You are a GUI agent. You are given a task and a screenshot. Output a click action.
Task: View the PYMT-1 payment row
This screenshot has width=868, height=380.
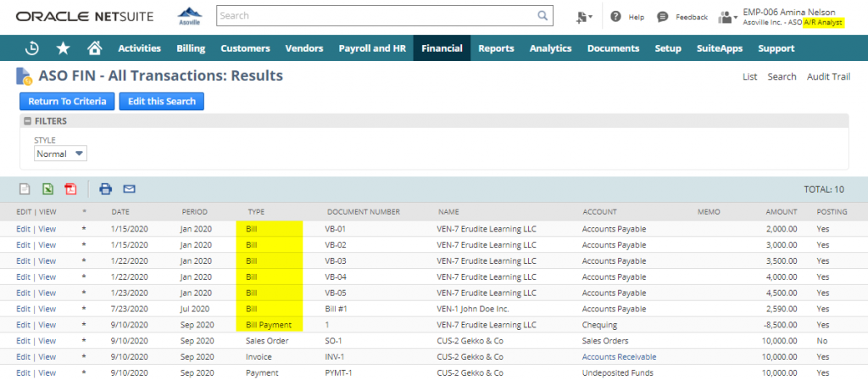click(47, 373)
